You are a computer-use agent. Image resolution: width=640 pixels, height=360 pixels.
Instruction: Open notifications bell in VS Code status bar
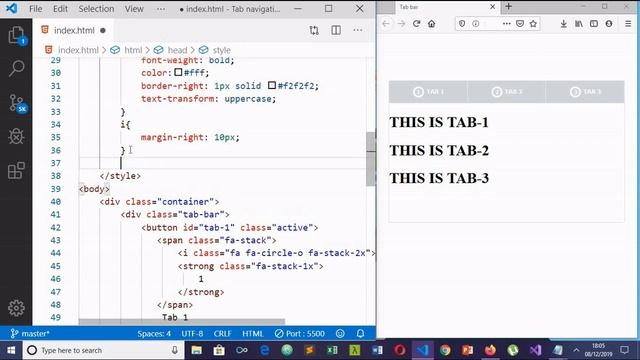point(360,333)
